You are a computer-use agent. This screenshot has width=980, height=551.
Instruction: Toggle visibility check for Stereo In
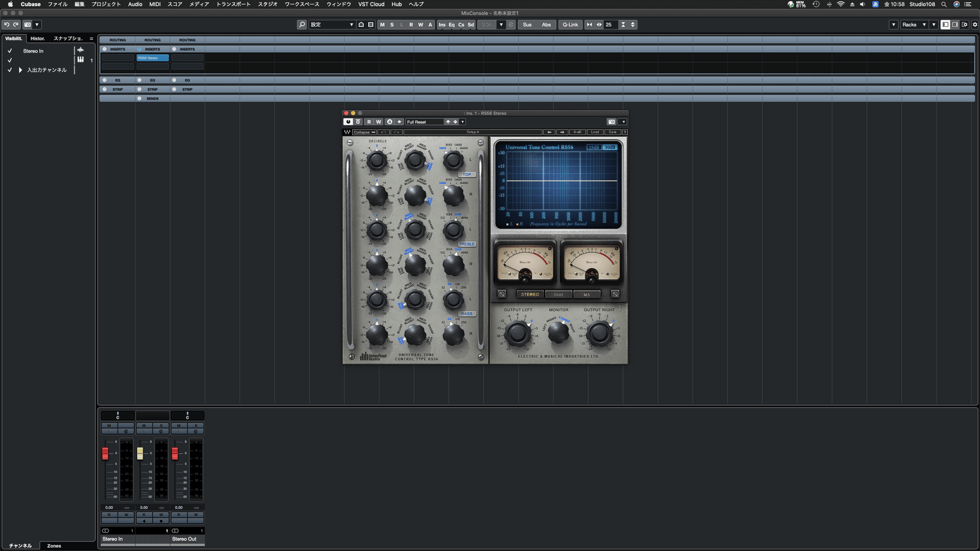(10, 51)
